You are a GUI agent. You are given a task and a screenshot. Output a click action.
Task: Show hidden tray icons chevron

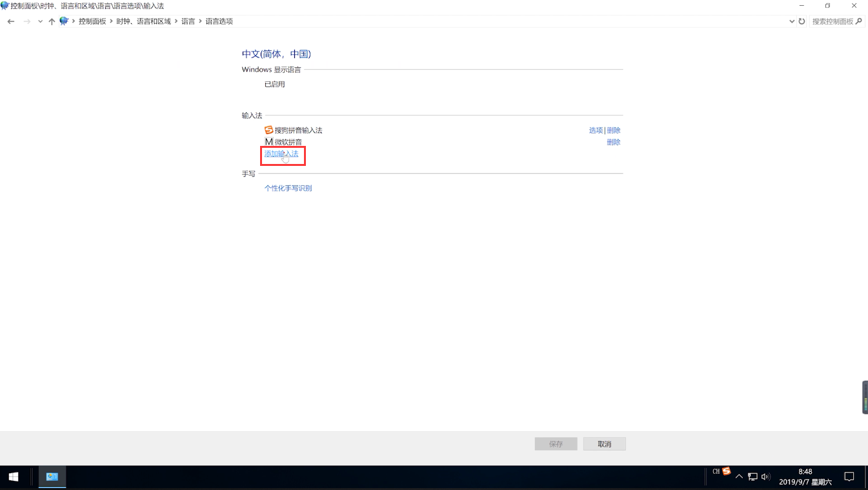739,477
